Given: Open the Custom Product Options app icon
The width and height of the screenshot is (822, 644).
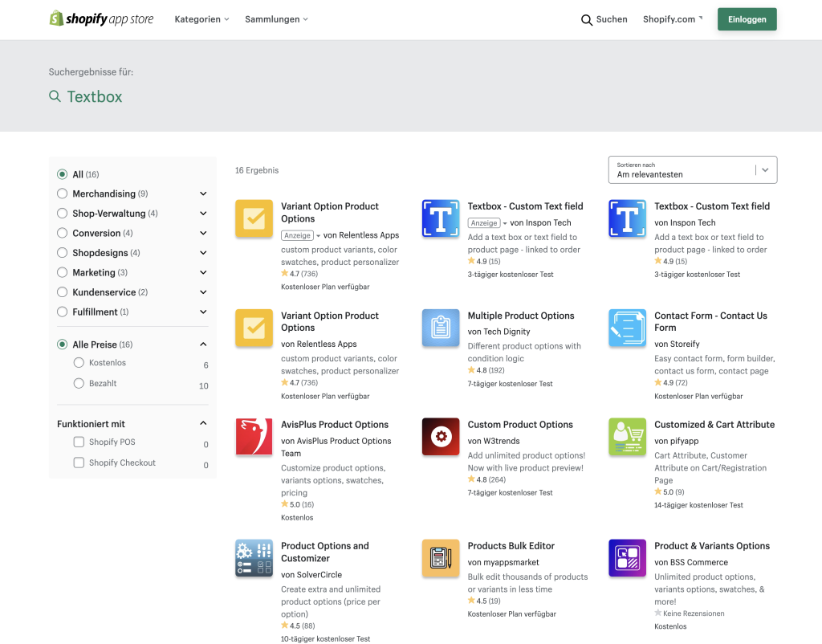Looking at the screenshot, I should [440, 437].
